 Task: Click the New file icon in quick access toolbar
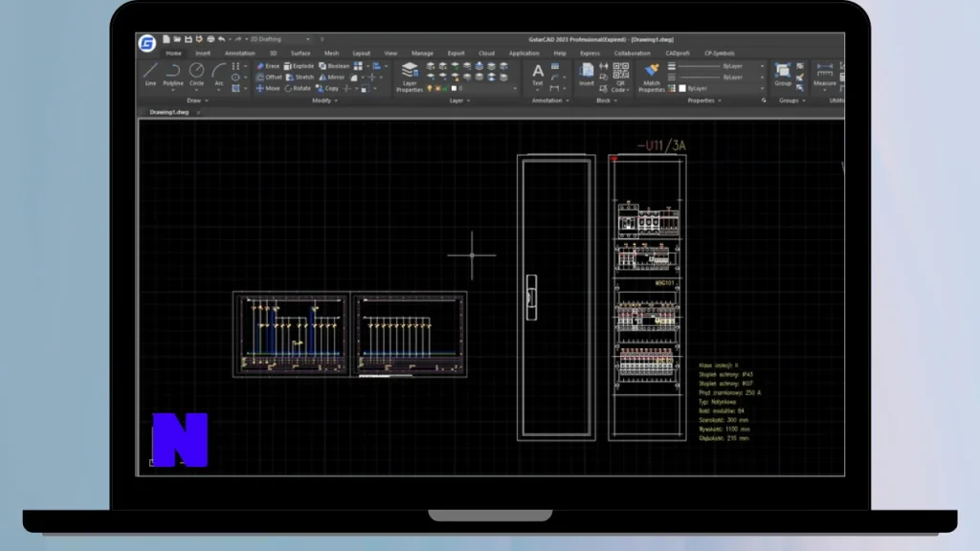point(167,38)
